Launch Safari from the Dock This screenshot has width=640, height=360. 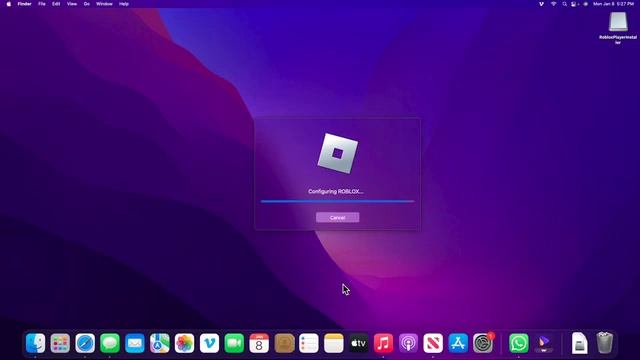coord(85,343)
